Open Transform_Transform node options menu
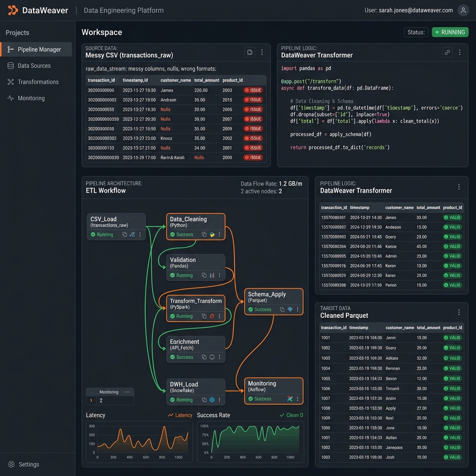 coord(219,316)
